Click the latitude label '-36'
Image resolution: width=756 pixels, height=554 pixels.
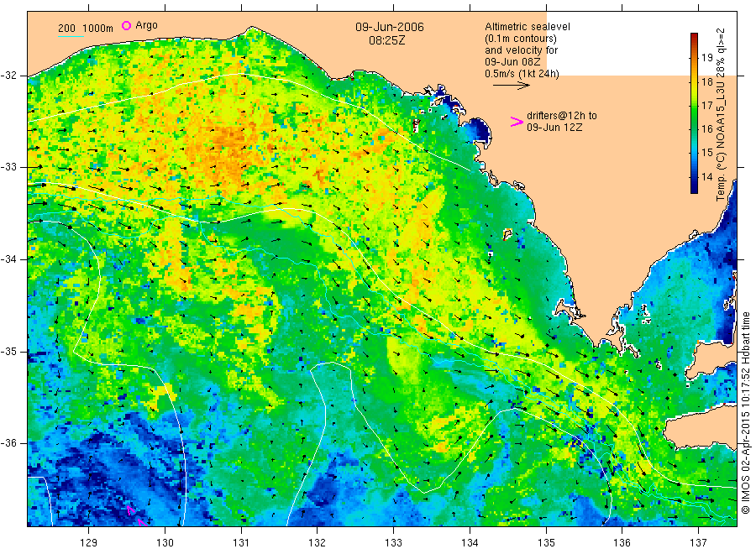[9, 443]
